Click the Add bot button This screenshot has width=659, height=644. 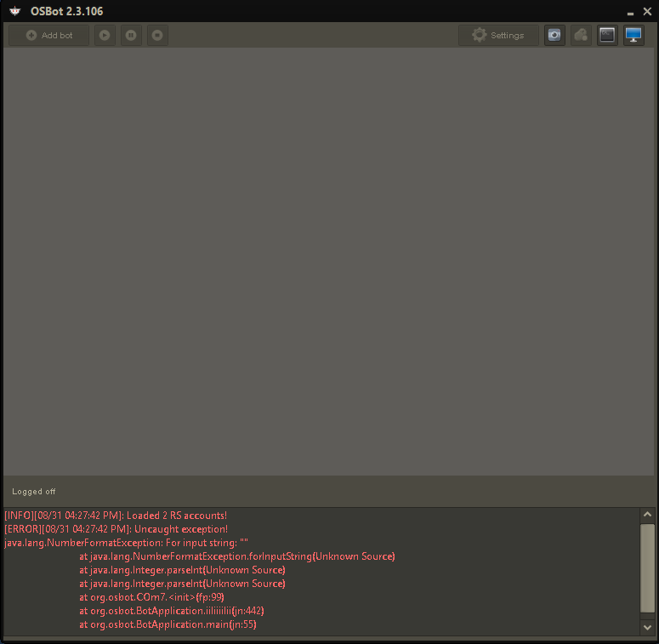48,36
